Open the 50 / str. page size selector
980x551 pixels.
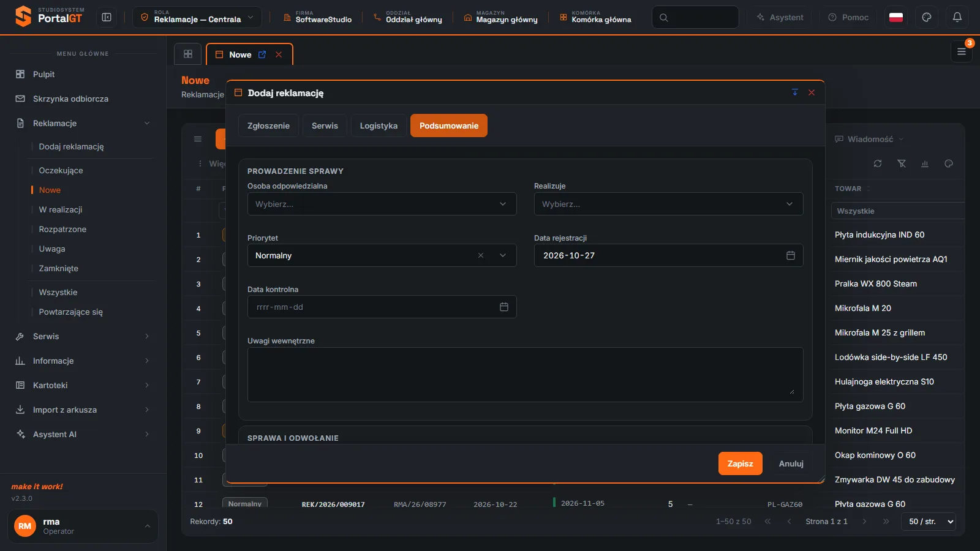point(929,522)
